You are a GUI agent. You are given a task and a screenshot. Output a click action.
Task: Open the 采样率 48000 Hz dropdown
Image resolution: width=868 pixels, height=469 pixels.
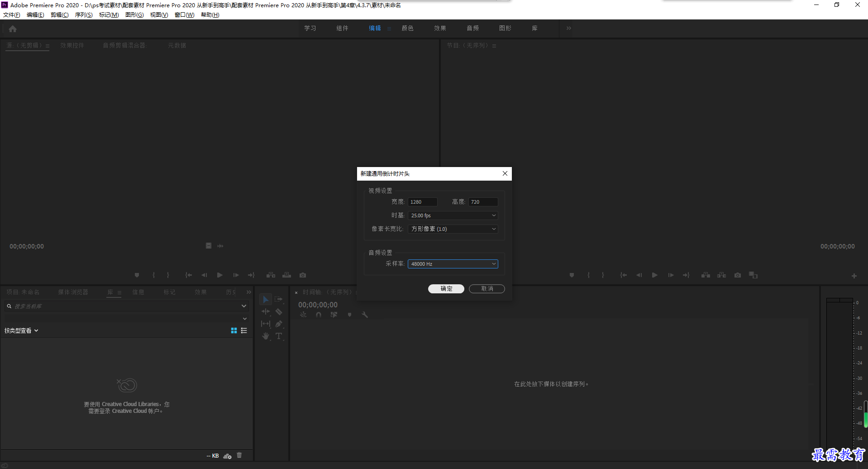(x=453, y=264)
